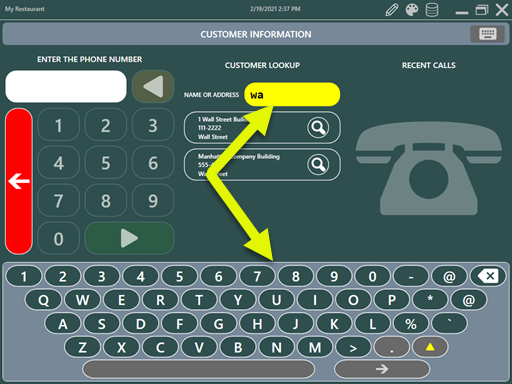The image size is (512, 384).
Task: Search the 1 Wall Street Building customer
Action: point(318,127)
